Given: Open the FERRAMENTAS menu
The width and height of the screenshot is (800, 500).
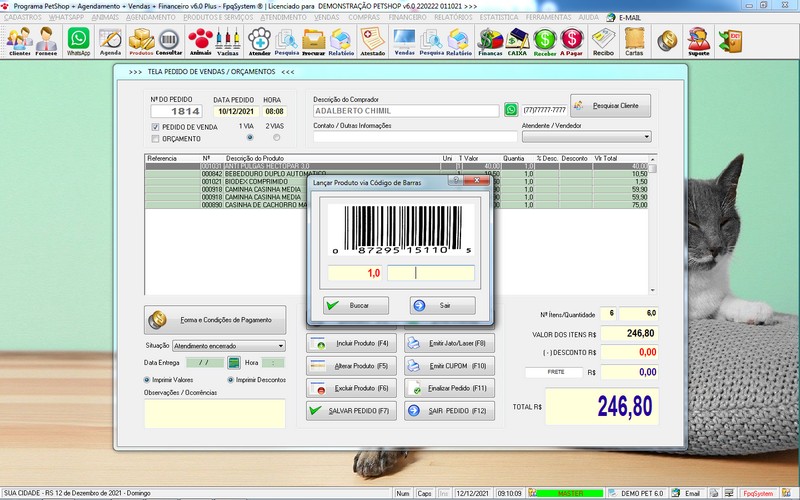Looking at the screenshot, I should (548, 17).
